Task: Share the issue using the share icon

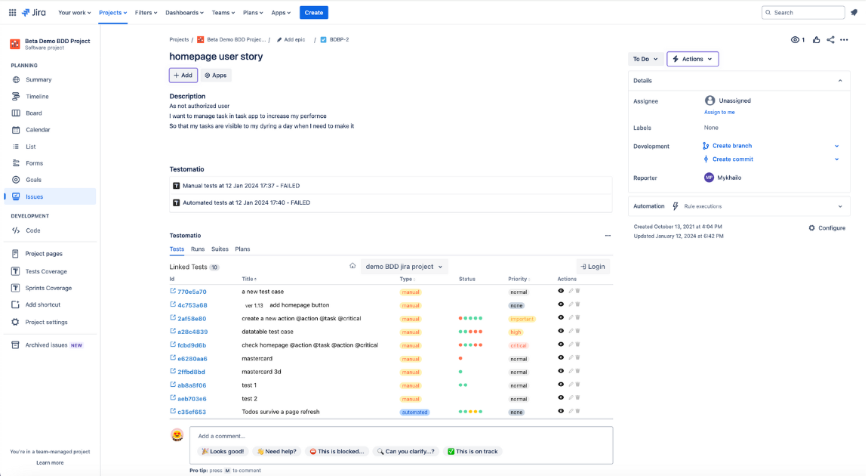Action: point(830,39)
